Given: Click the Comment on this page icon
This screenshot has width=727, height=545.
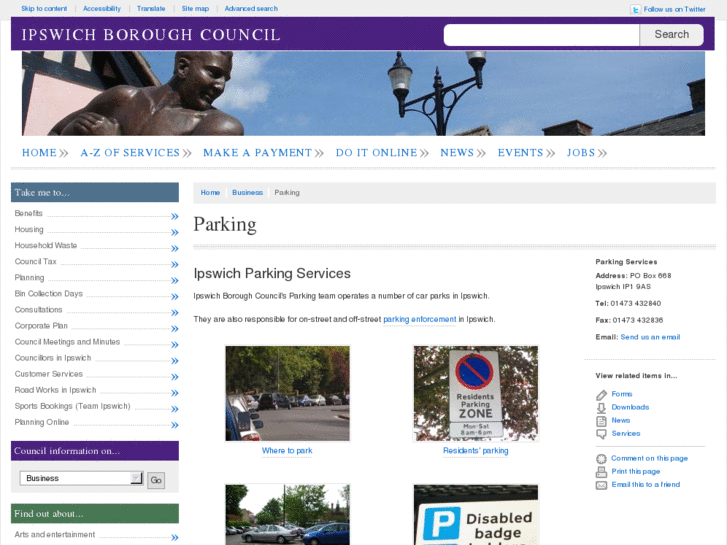Looking at the screenshot, I should [601, 459].
